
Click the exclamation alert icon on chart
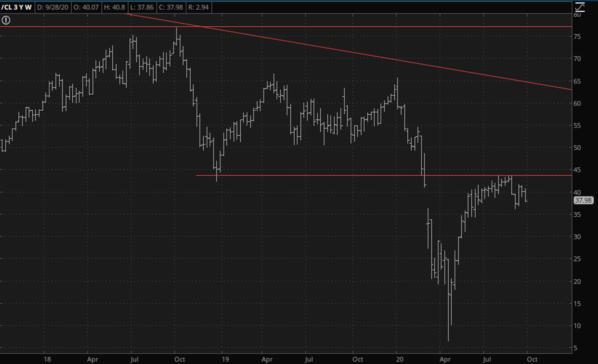point(6,20)
